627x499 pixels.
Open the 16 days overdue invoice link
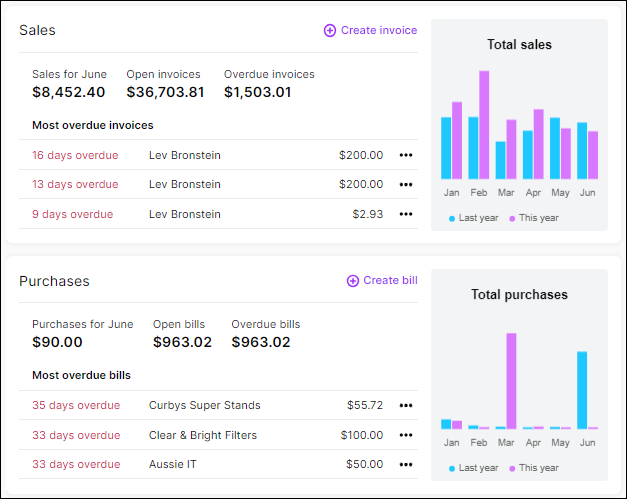pos(75,155)
